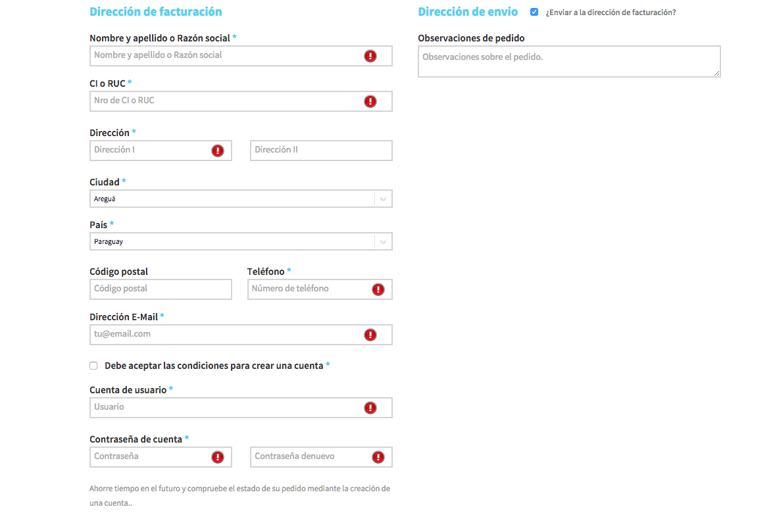The width and height of the screenshot is (777, 532).
Task: Check the accept conditions checkbox to create an account
Action: pyautogui.click(x=93, y=366)
